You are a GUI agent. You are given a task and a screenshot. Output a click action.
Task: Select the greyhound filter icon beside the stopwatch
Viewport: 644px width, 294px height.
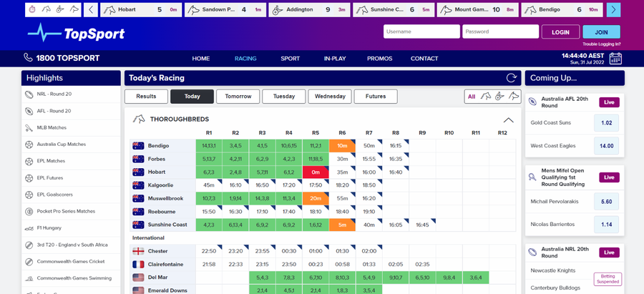click(x=74, y=9)
